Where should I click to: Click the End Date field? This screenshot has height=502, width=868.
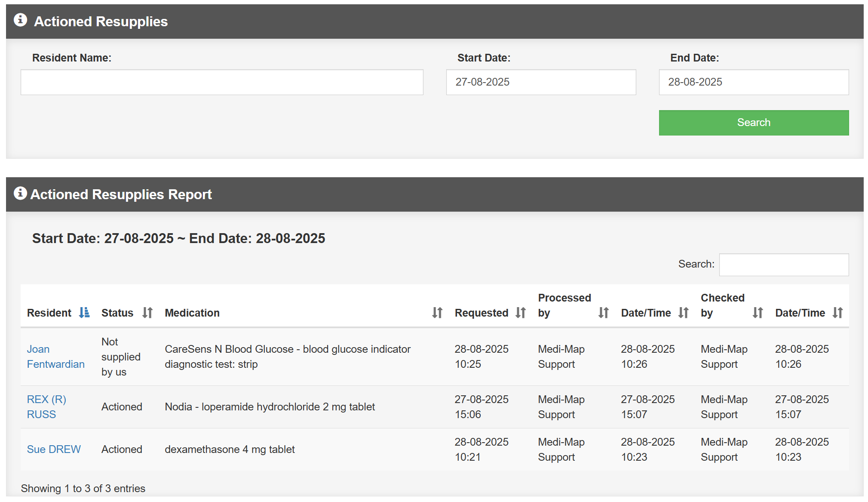click(753, 82)
